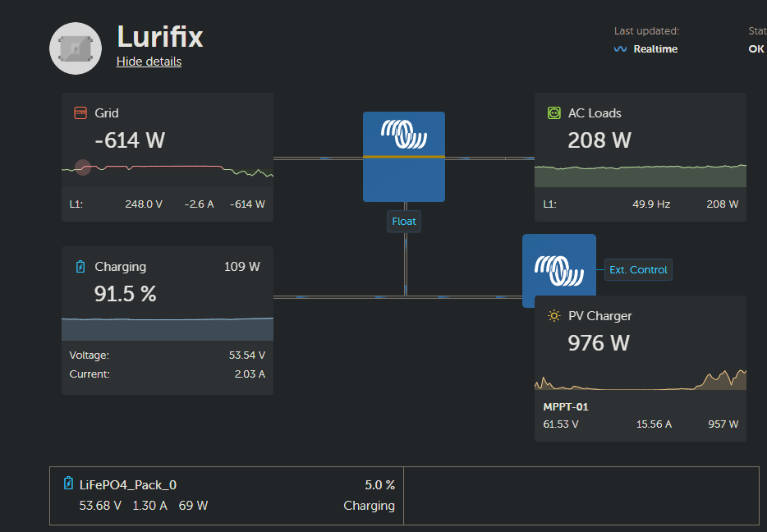767x532 pixels.
Task: Open "Hide details" under Lurifix
Action: pos(149,62)
